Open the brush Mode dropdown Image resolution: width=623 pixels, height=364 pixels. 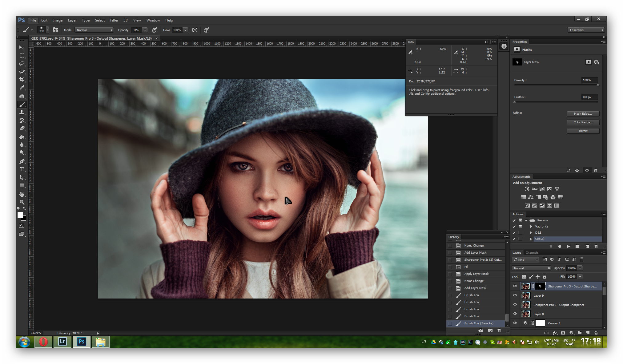pos(94,30)
